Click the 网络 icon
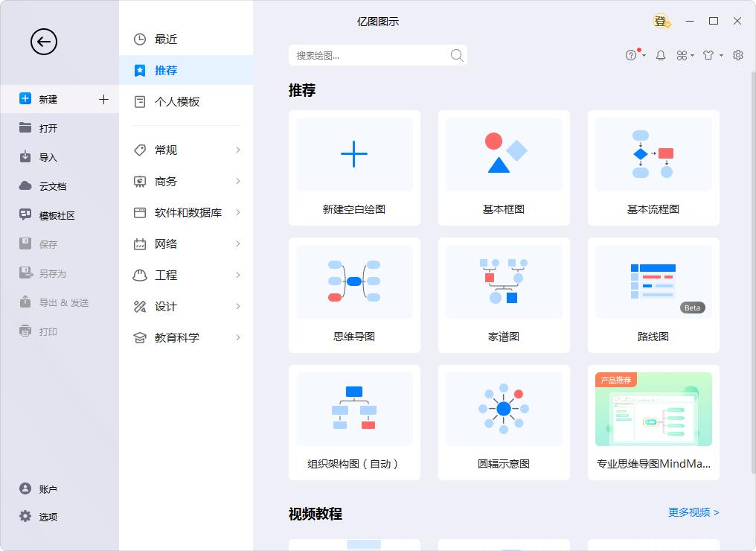This screenshot has width=756, height=551. (140, 244)
